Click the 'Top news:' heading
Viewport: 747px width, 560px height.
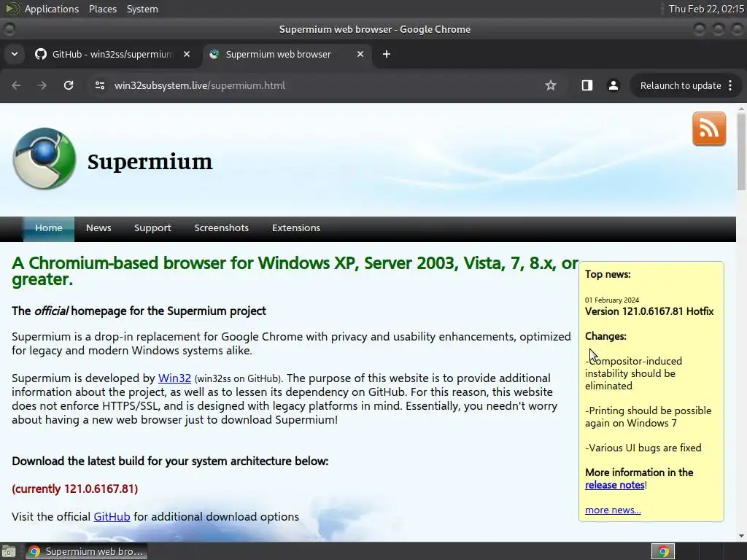point(608,274)
